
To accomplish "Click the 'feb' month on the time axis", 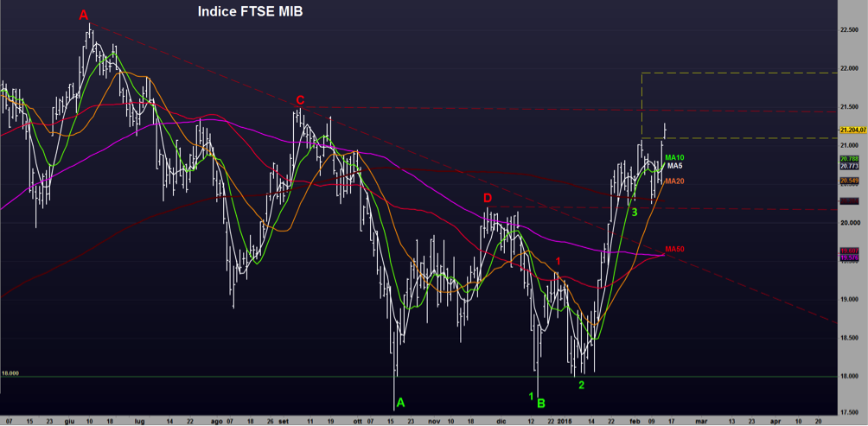I will click(x=636, y=421).
